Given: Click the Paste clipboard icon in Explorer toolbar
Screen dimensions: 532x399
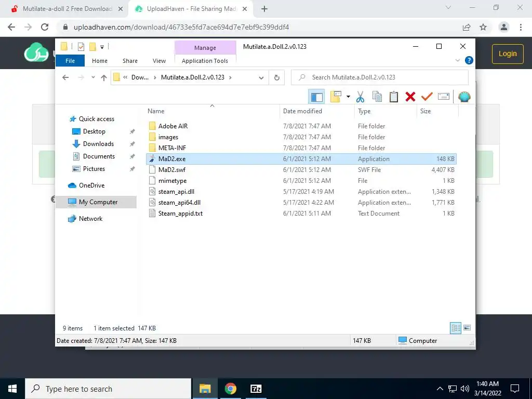Looking at the screenshot, I should [x=394, y=97].
